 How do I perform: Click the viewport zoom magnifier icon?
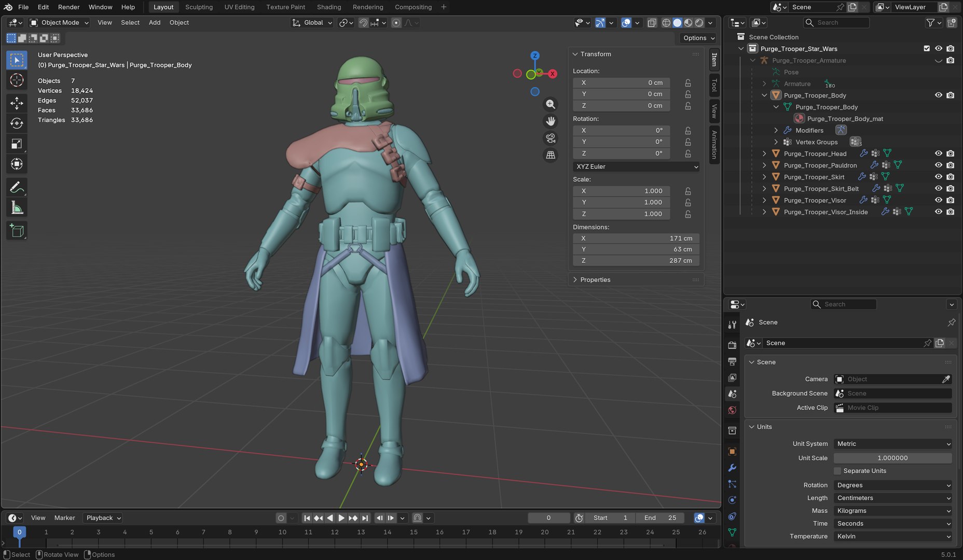pos(551,104)
